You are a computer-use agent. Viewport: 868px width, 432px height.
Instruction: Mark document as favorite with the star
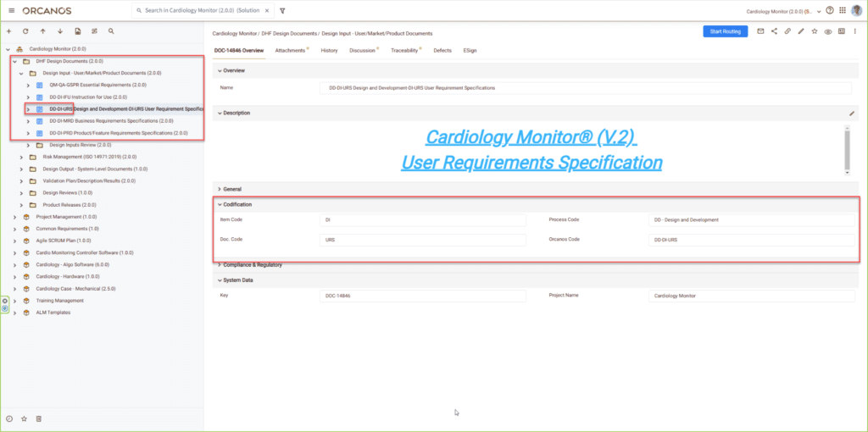(815, 31)
